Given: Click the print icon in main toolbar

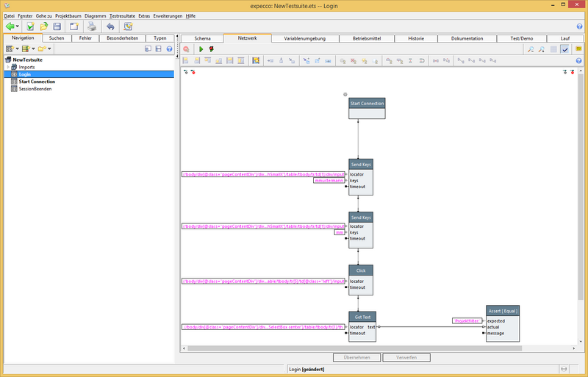Looking at the screenshot, I should click(92, 26).
